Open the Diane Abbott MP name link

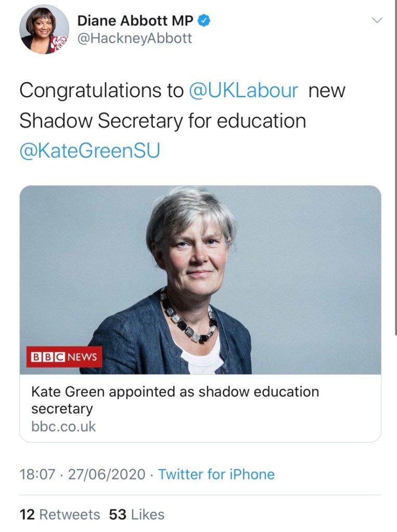point(135,21)
